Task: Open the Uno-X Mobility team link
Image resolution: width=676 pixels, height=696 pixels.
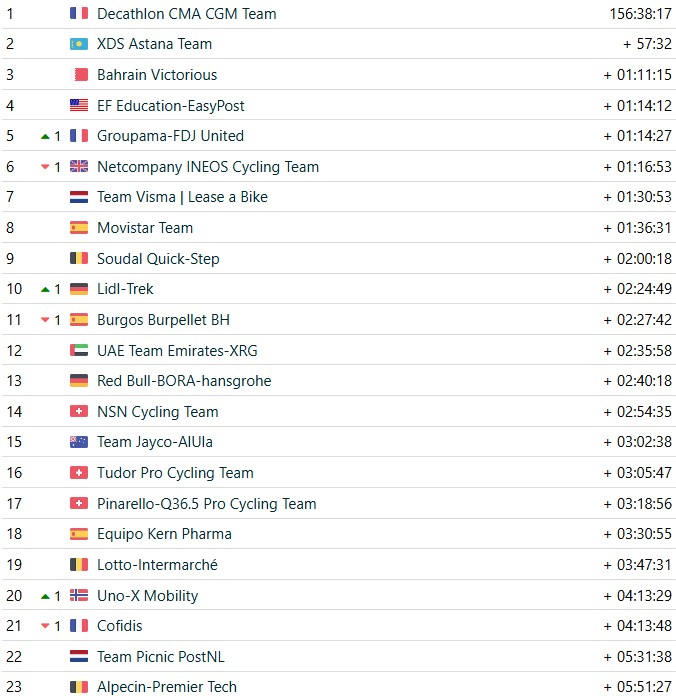Action: (x=148, y=596)
